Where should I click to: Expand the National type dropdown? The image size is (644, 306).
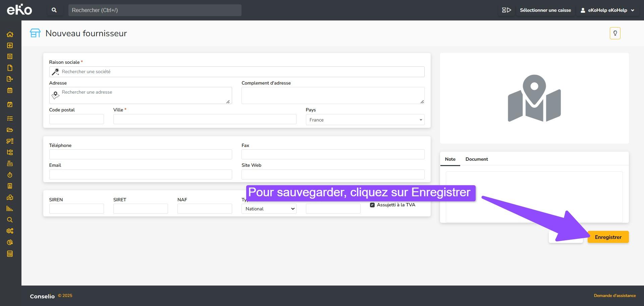(x=269, y=209)
